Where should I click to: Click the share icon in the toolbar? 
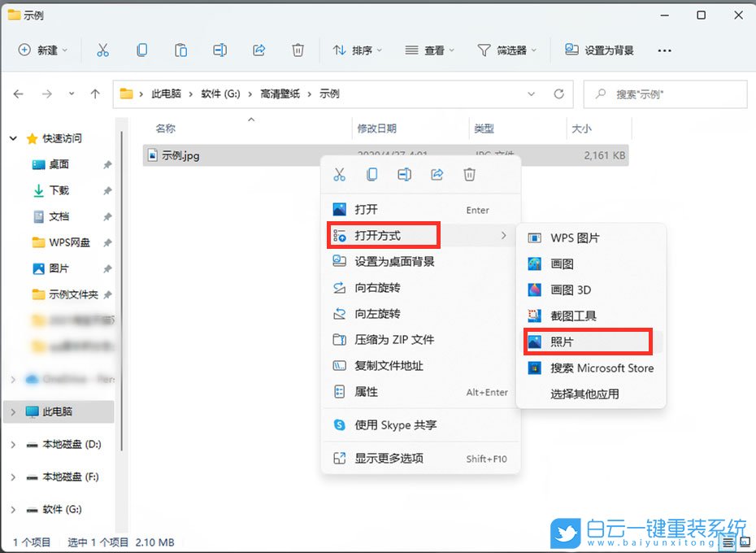pos(259,50)
